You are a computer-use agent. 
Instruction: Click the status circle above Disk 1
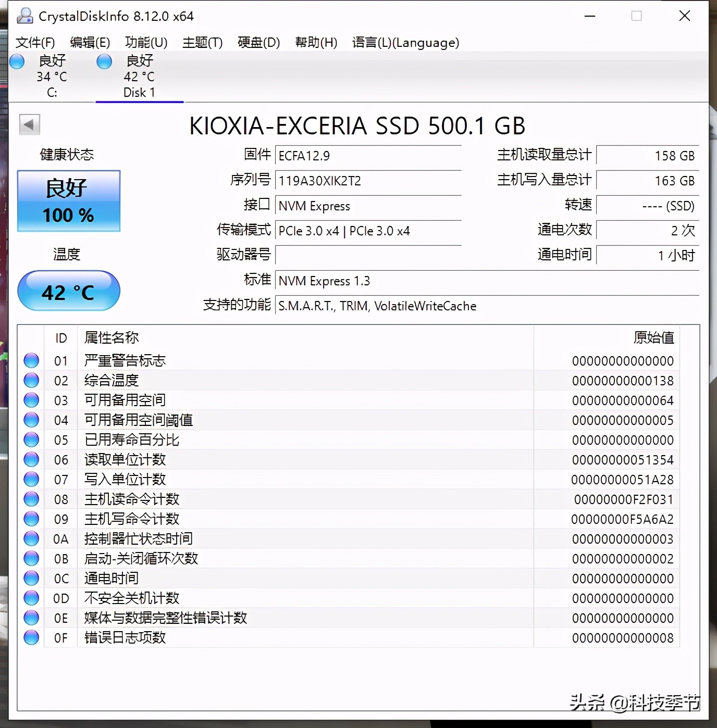pyautogui.click(x=104, y=61)
